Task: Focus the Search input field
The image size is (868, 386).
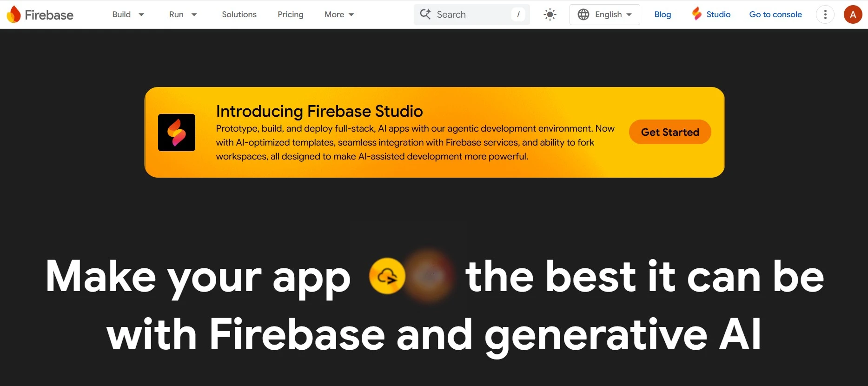Action: [472, 14]
